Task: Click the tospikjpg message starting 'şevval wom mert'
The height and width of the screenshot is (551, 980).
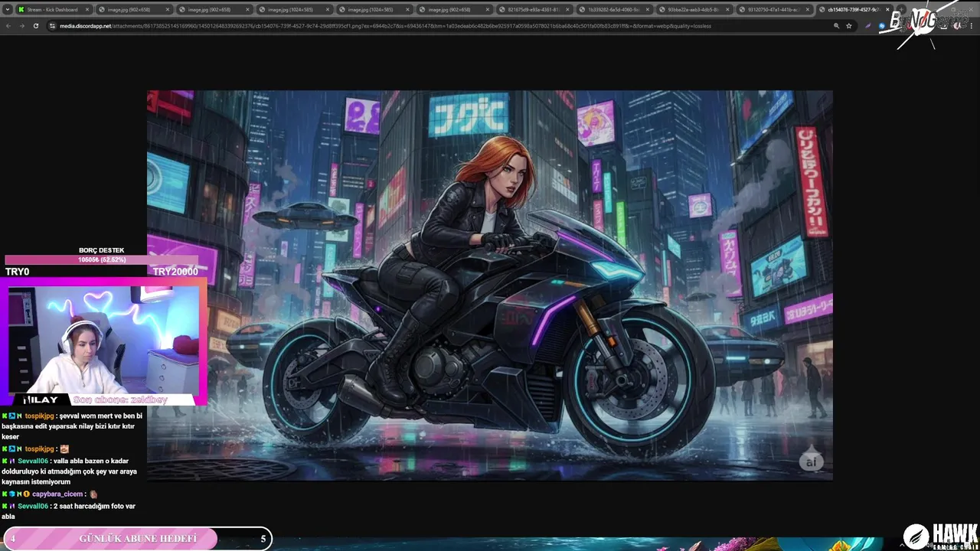Action: 72,426
